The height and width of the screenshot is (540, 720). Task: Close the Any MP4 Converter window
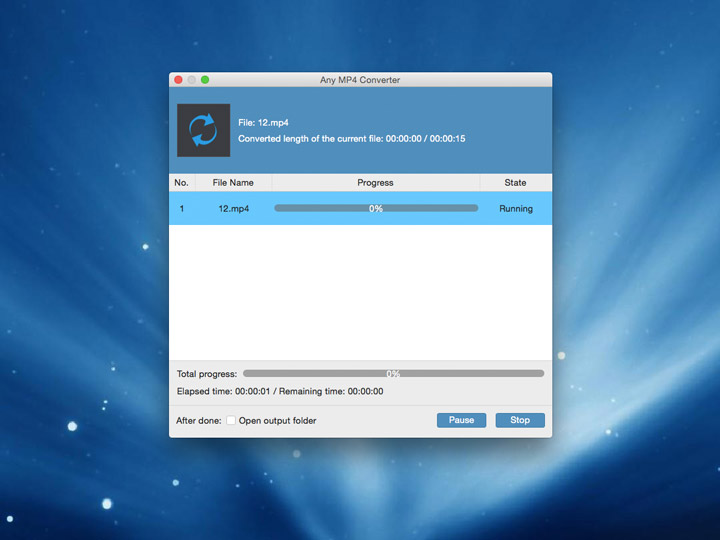coord(179,80)
